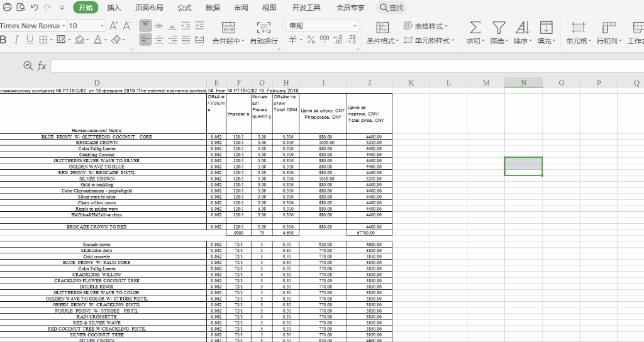644x342 pixels.
Task: Click 自动换行 wrap text button
Action: pos(264,33)
